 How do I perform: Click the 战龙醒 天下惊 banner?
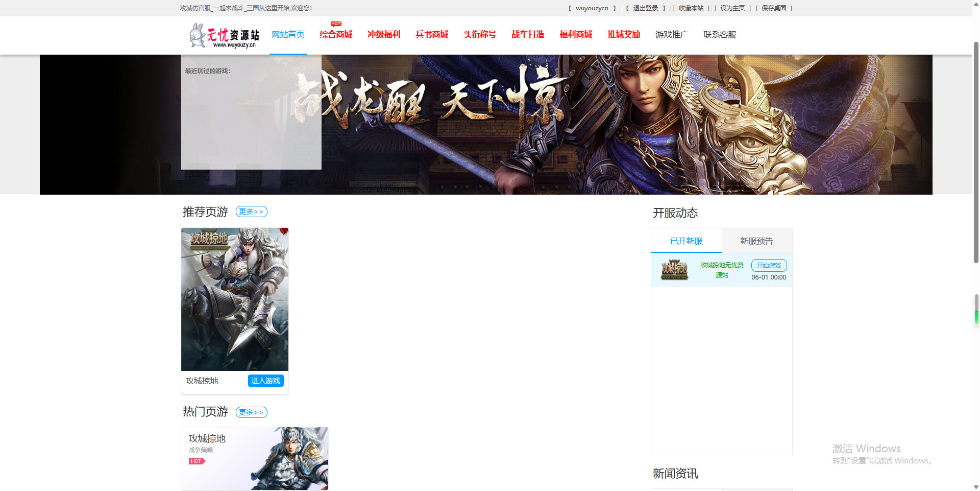pyautogui.click(x=486, y=125)
